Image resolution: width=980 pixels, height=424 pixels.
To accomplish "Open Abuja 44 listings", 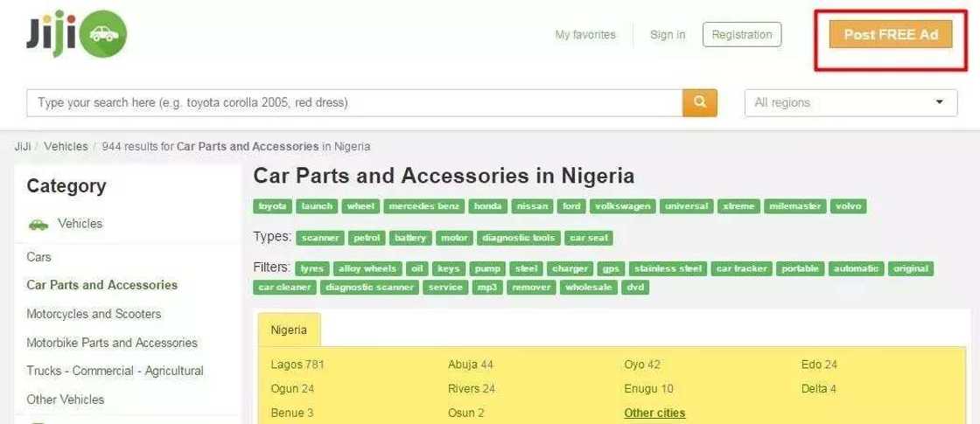I will 471,365.
